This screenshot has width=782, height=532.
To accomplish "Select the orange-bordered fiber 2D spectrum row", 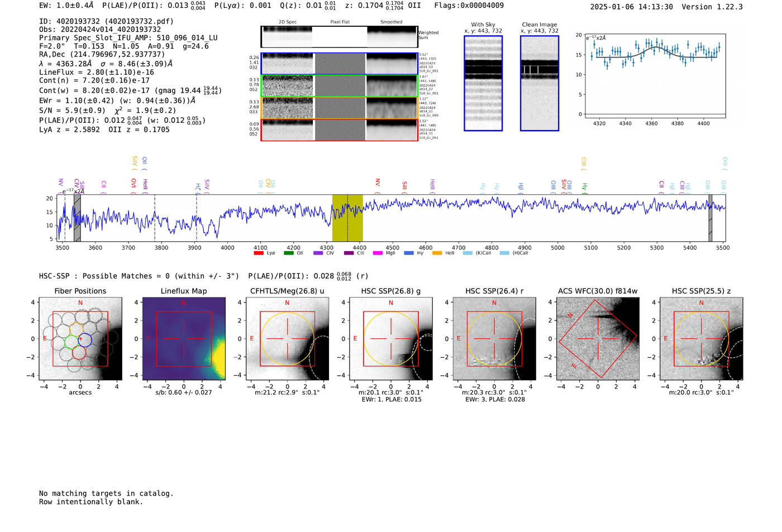I will 339,108.
